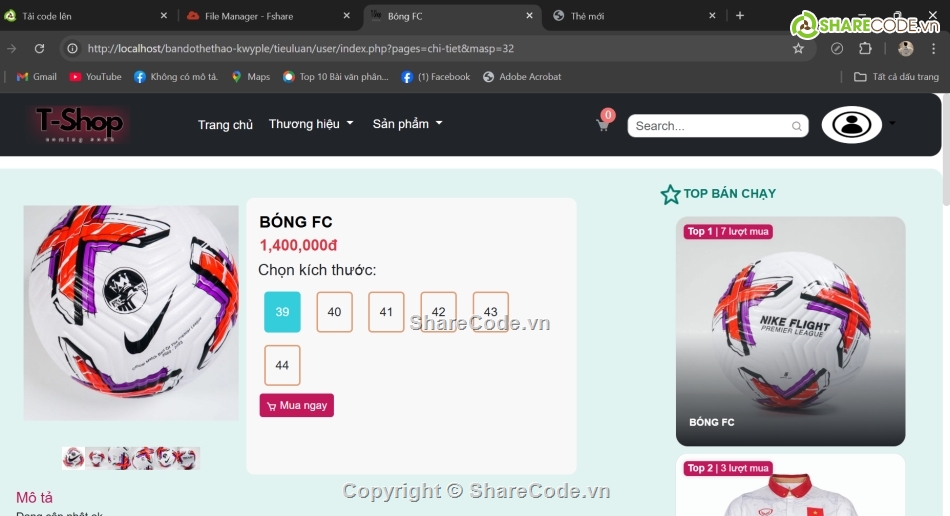Select size 42
Screen dimensions: 950x516
439,312
